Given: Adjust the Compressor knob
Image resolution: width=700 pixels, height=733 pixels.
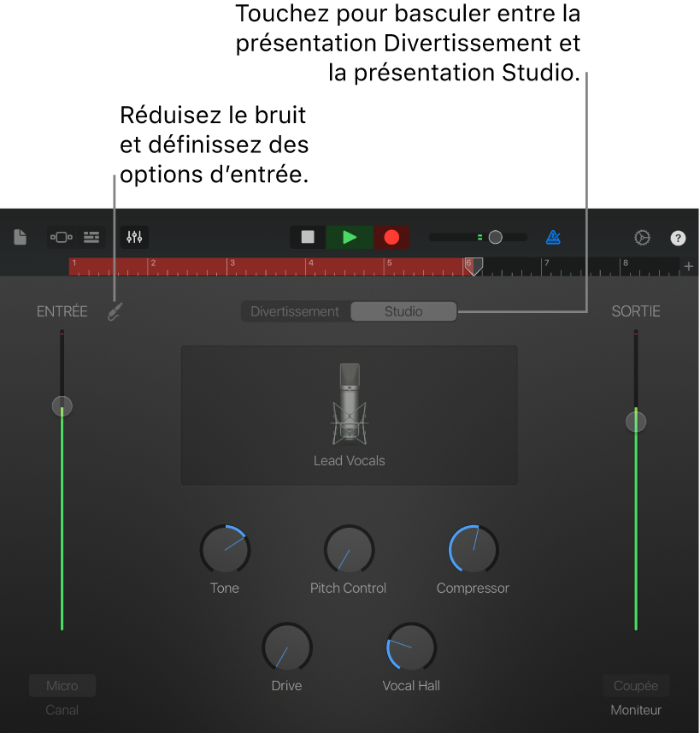Looking at the screenshot, I should pos(472,550).
